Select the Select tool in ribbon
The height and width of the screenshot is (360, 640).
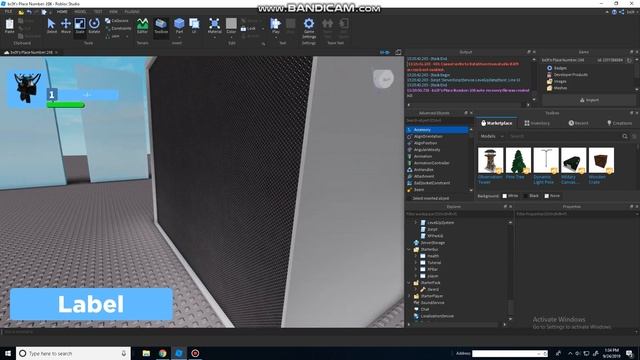[x=51, y=25]
